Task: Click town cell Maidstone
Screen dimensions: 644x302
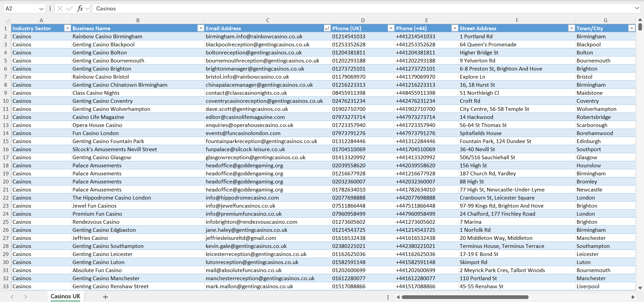Action: (605, 93)
